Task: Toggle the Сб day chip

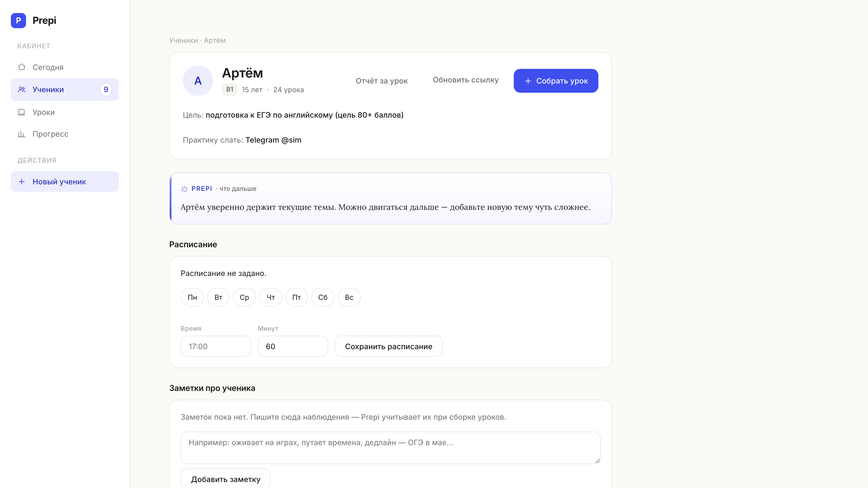Action: click(x=323, y=297)
